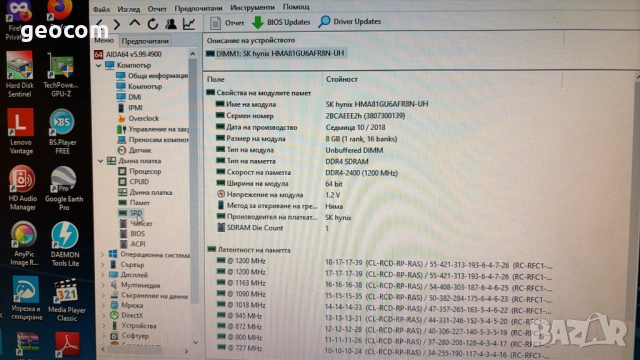
Task: Click the user profile icon in toolbar
Action: [x=171, y=24]
